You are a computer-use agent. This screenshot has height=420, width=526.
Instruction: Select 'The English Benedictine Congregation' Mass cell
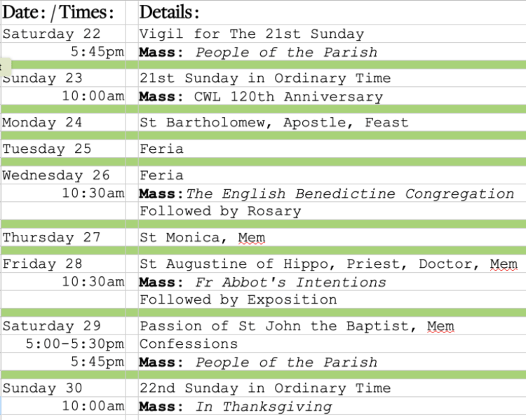coord(332,194)
